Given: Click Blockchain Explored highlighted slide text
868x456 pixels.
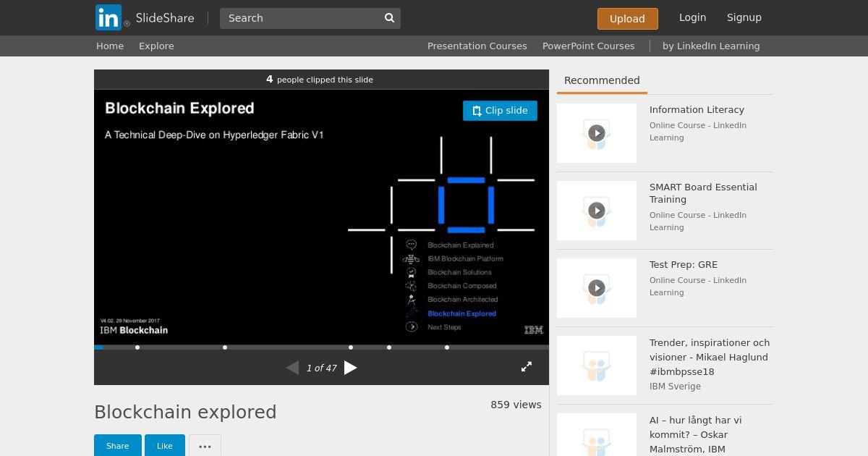Looking at the screenshot, I should click(x=461, y=313).
